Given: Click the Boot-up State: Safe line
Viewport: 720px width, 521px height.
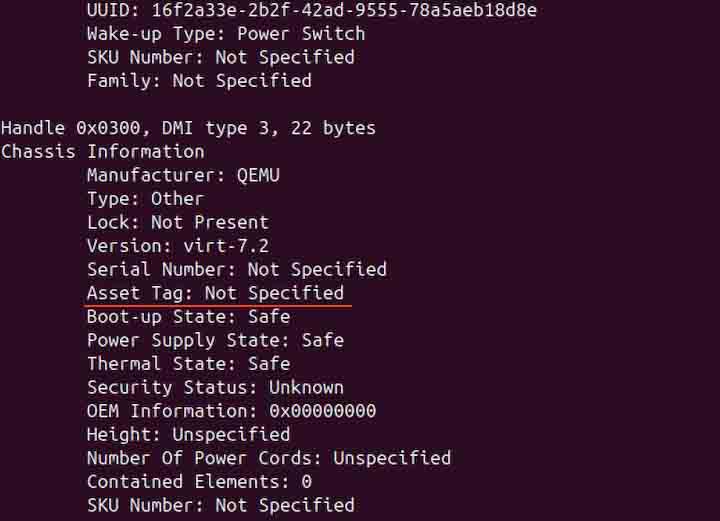Looking at the screenshot, I should [x=188, y=316].
